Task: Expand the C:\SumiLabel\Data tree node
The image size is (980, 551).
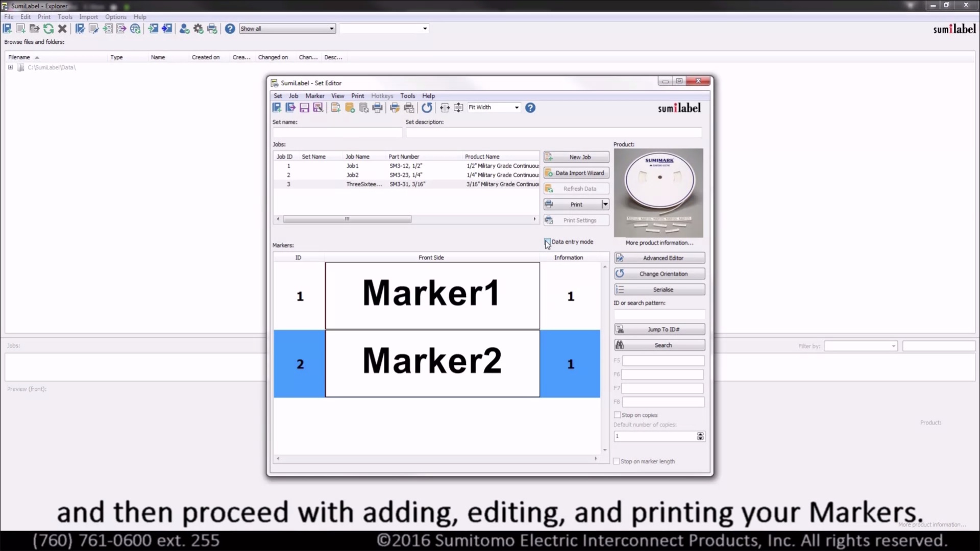Action: (10, 67)
